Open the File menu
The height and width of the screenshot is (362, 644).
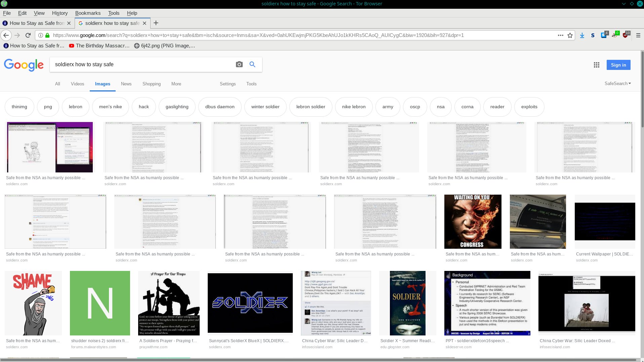[x=7, y=13]
